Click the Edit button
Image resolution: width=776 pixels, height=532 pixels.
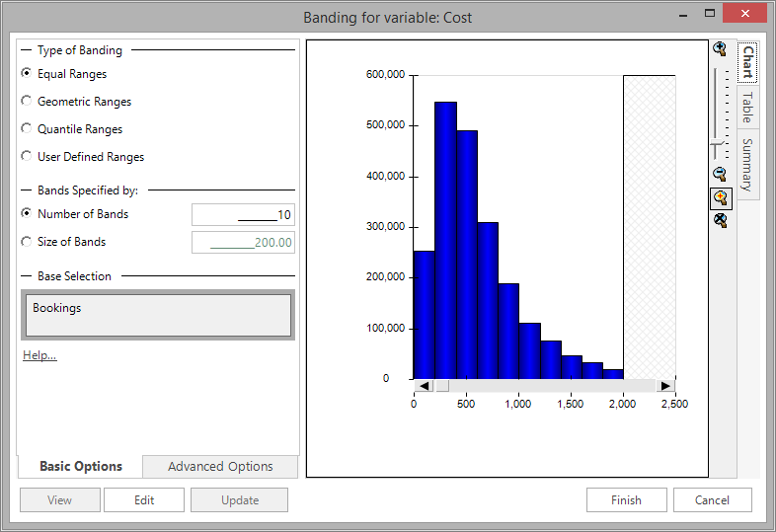tap(144, 500)
